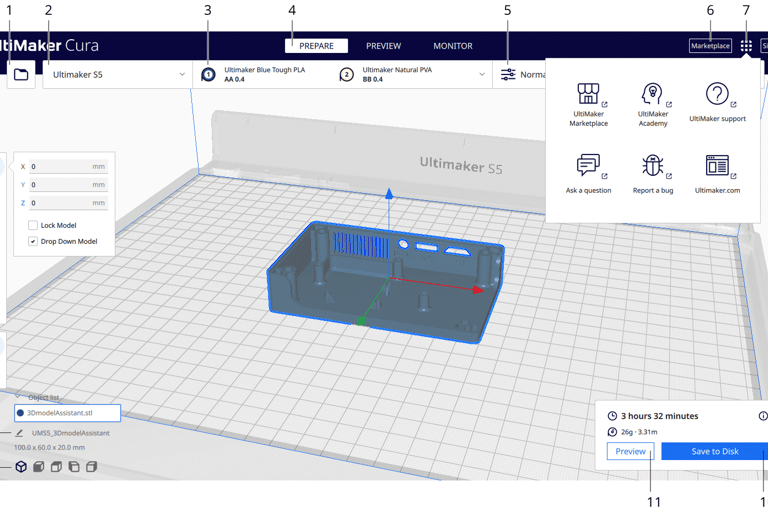The image size is (768, 513).
Task: Open UltiMaker Marketplace from app panel
Action: tap(588, 105)
